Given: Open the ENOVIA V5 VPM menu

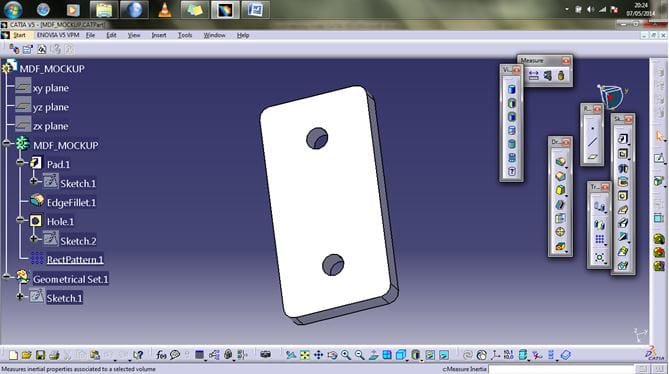Looking at the screenshot, I should point(58,35).
